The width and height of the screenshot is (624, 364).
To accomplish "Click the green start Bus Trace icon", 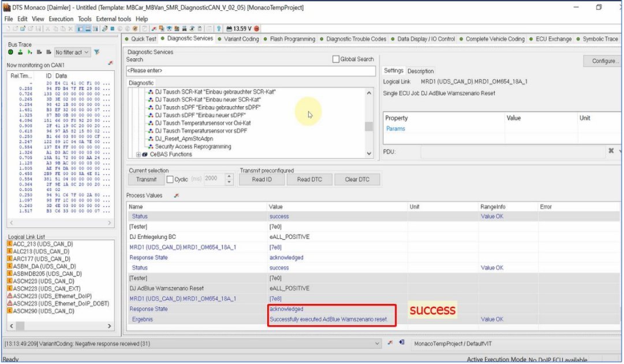I will (x=11, y=52).
